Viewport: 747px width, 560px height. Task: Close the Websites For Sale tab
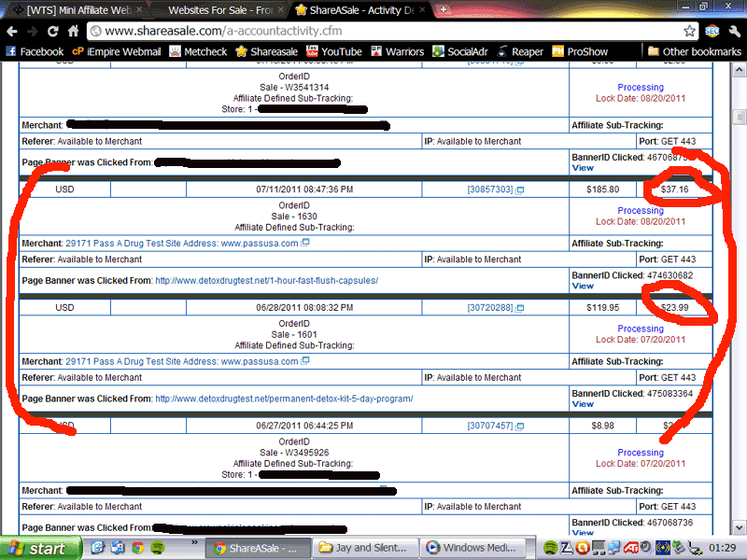point(281,9)
